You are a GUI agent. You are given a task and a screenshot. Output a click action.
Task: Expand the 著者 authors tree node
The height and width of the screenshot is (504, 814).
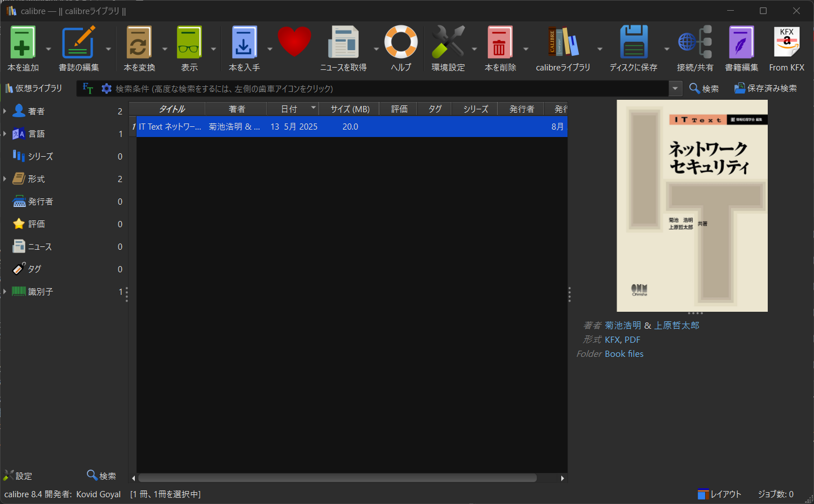(x=5, y=111)
